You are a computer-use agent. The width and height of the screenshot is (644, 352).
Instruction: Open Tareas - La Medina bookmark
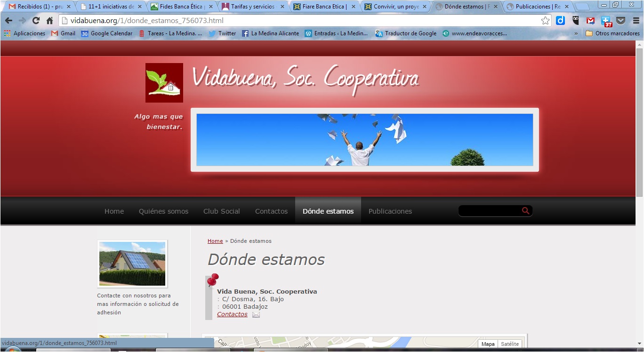click(x=170, y=33)
